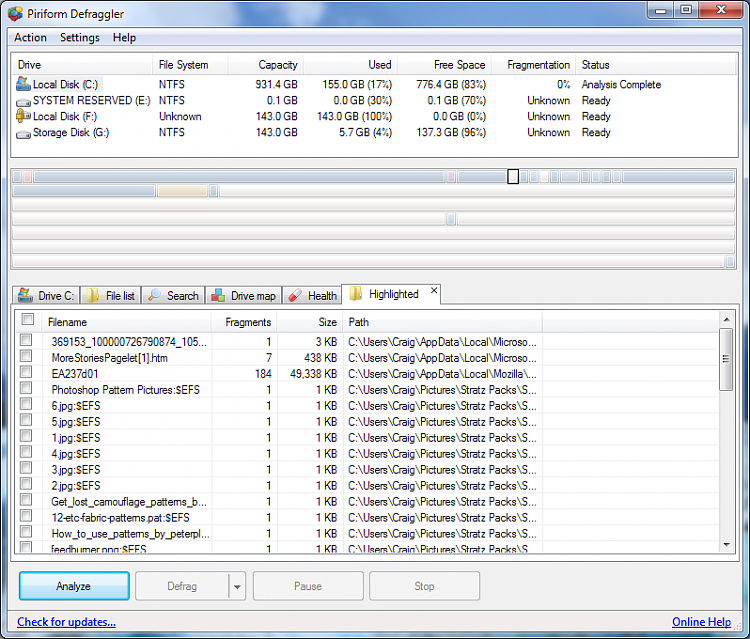Viewport: 750px width, 639px height.
Task: Check the Photoshop Pattern Pictures:$EFS checkbox
Action: click(26, 388)
